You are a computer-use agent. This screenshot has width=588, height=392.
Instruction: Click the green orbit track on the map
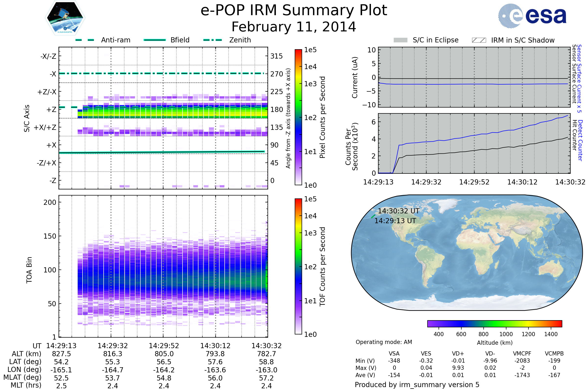373,216
